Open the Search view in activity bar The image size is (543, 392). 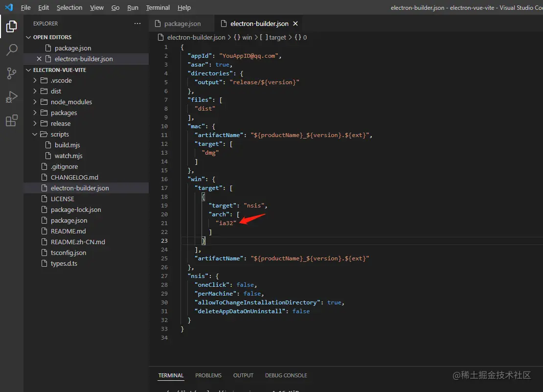11,50
